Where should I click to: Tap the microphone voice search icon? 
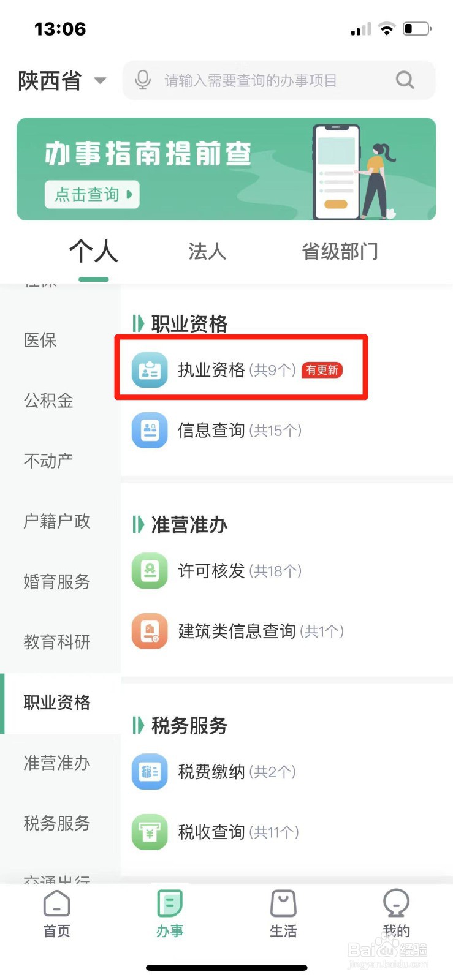click(143, 80)
